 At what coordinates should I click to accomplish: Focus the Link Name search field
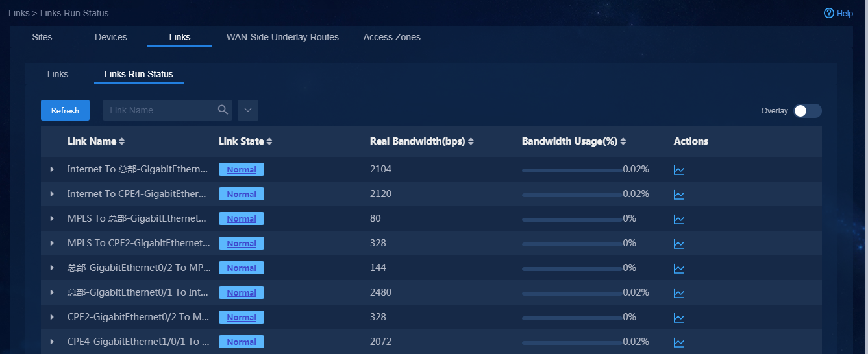(x=160, y=110)
